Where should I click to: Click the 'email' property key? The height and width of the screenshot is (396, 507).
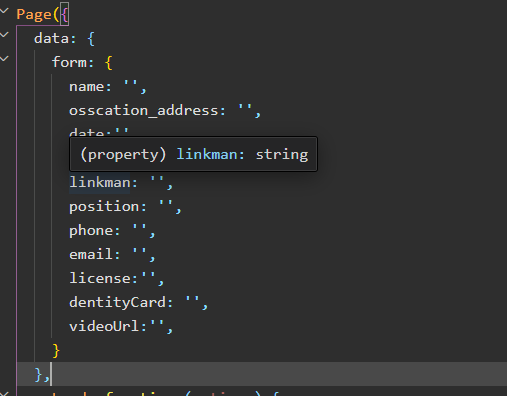(90, 254)
